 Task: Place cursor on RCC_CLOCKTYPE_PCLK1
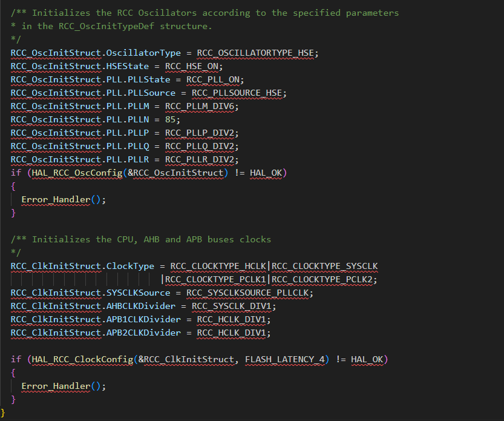pyautogui.click(x=215, y=279)
